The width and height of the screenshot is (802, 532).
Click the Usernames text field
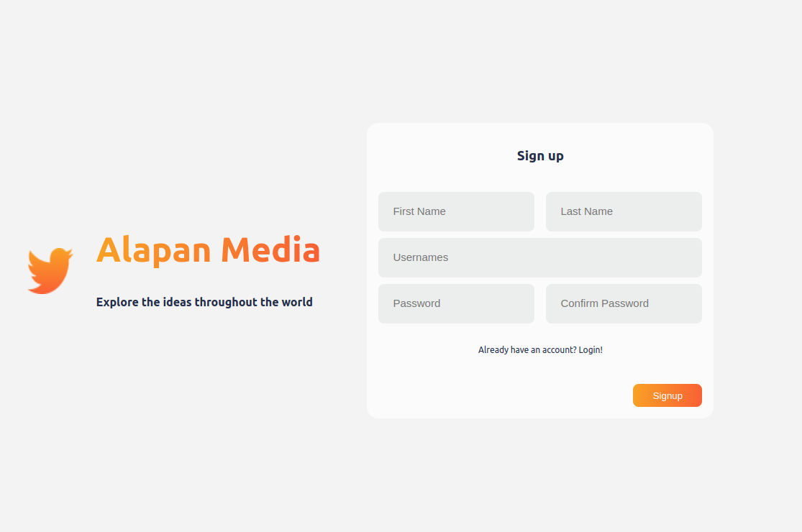540,257
